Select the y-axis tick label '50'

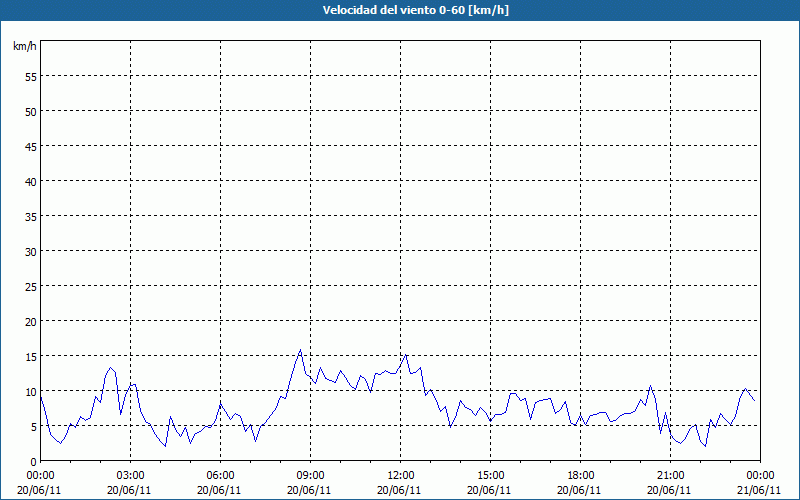(31, 111)
